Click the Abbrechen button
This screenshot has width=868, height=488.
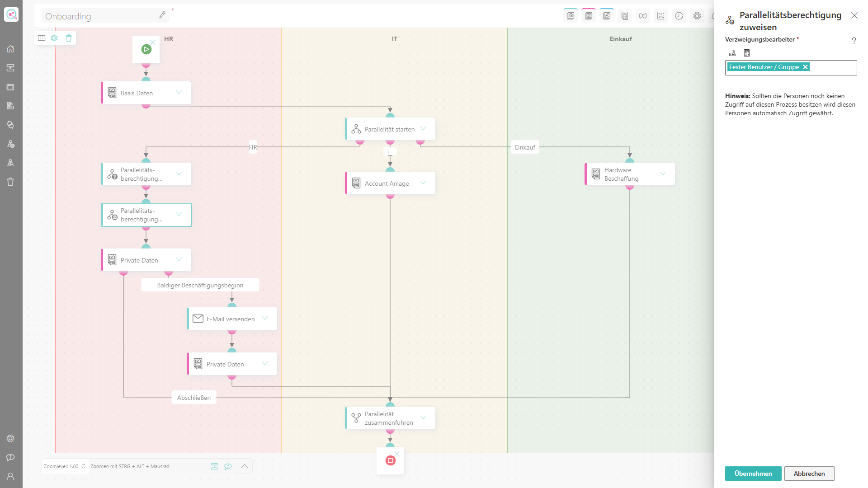809,474
